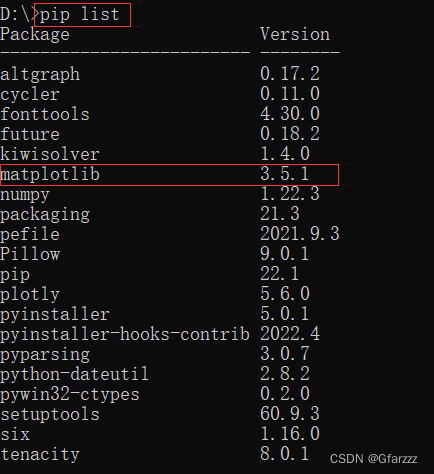Select the 'fonttools' package name
The image size is (434, 474).
click(45, 114)
